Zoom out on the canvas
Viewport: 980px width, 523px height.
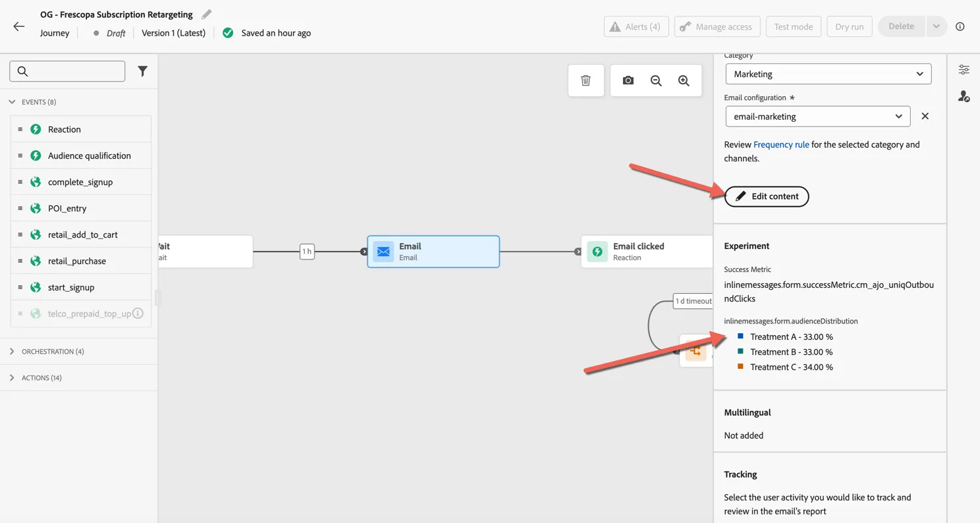(x=656, y=80)
